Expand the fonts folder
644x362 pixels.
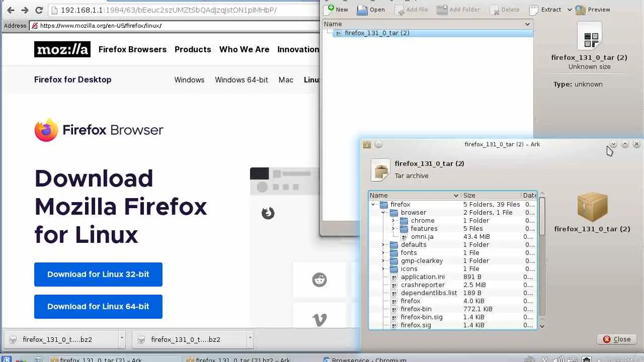[383, 252]
